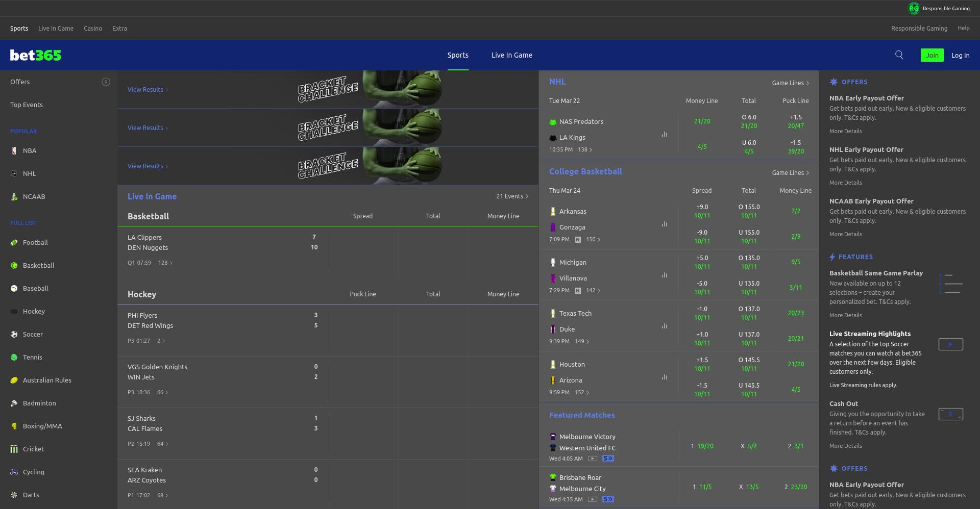
Task: Click the Baseball sport icon
Action: pyautogui.click(x=14, y=289)
